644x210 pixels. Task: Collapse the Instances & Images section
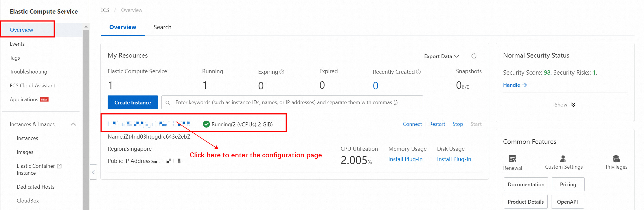tap(73, 124)
